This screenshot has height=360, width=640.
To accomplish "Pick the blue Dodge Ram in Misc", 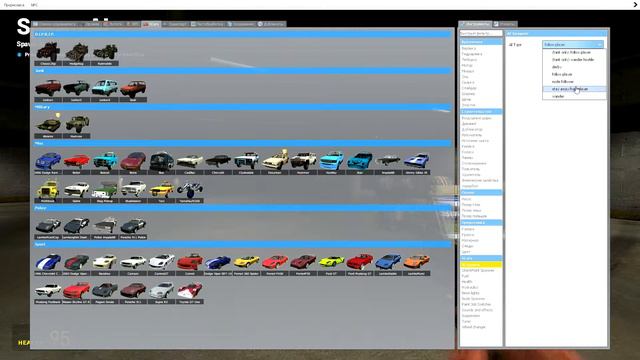I will [48, 162].
